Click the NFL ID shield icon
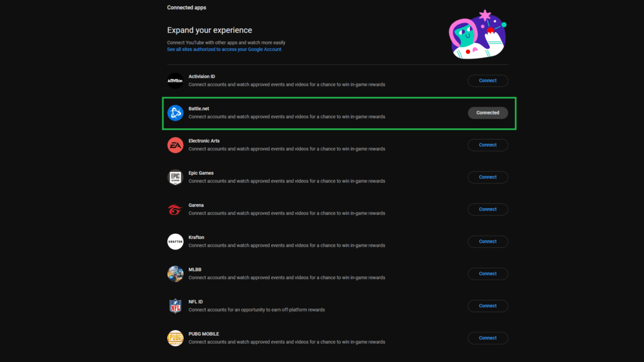644x362 pixels. [175, 305]
